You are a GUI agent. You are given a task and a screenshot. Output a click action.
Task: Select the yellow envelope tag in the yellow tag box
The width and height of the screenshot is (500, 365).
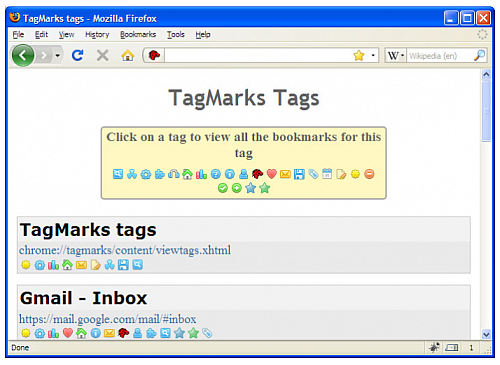tap(285, 174)
